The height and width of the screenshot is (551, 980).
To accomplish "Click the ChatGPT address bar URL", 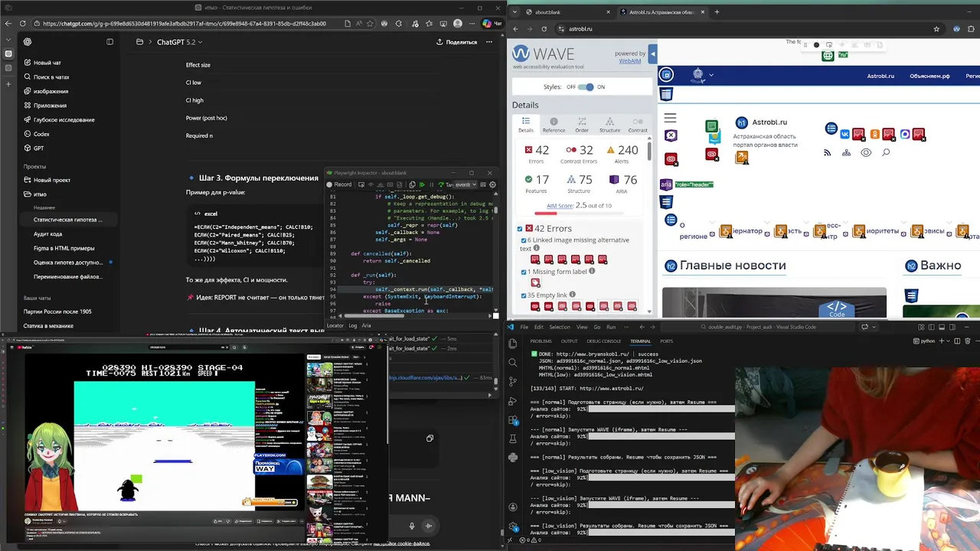I will click(x=185, y=24).
